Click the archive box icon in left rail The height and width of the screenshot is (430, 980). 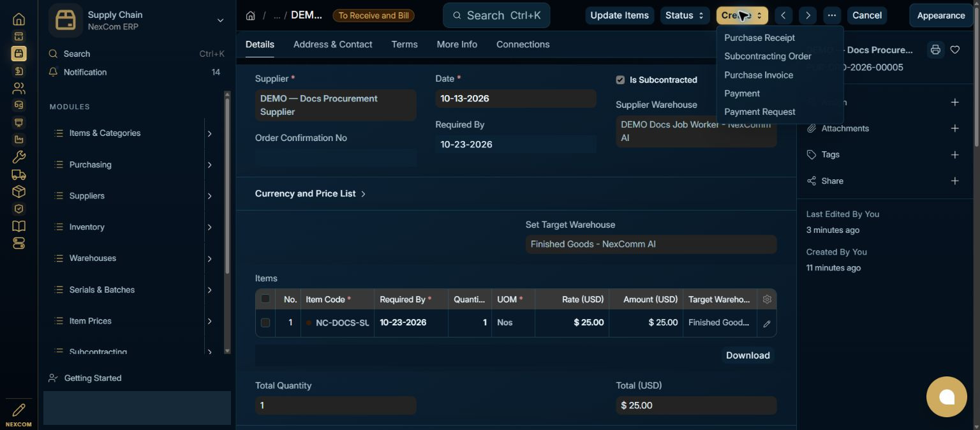pyautogui.click(x=19, y=36)
